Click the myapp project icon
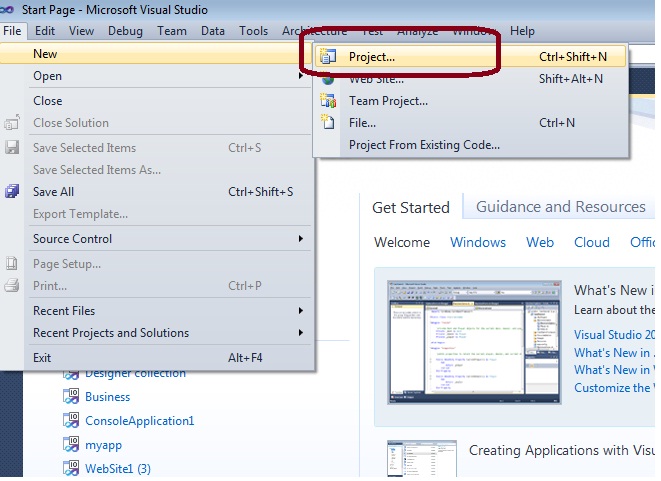Viewport: 661px width, 481px height. click(71, 445)
